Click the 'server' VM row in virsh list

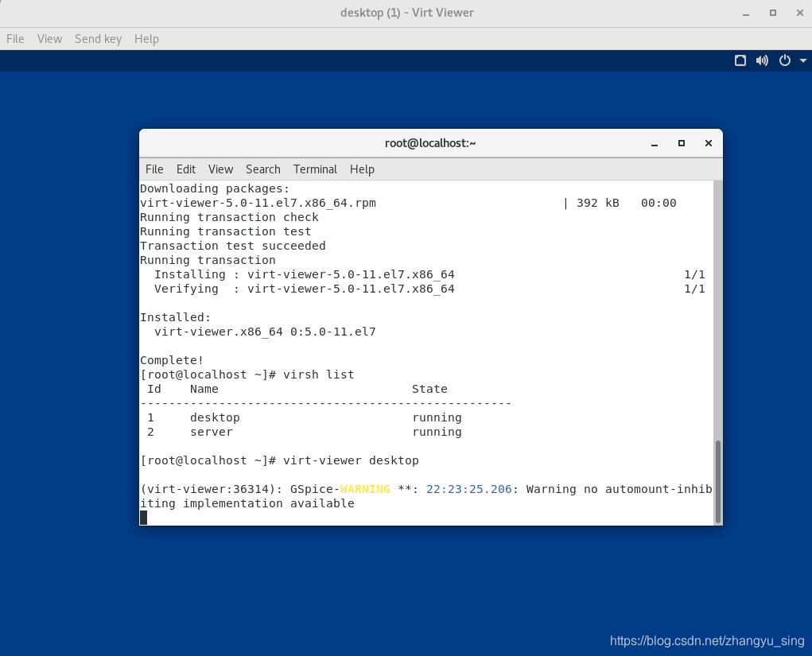(x=305, y=432)
